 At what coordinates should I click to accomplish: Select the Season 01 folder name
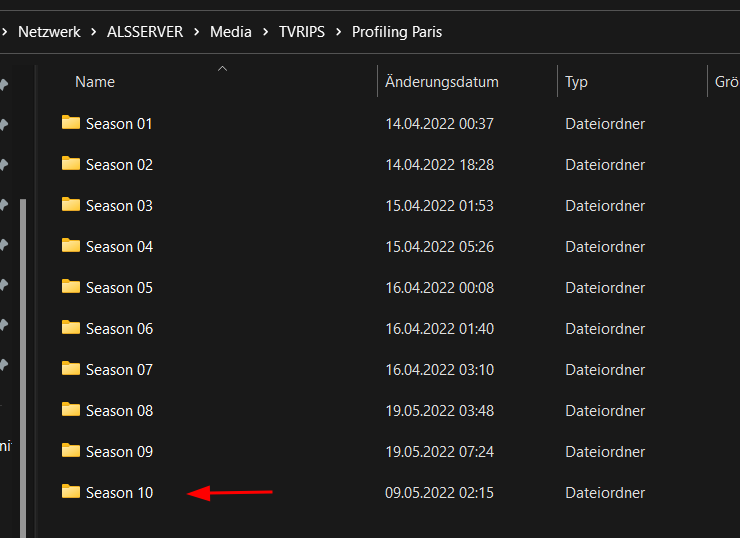point(119,124)
